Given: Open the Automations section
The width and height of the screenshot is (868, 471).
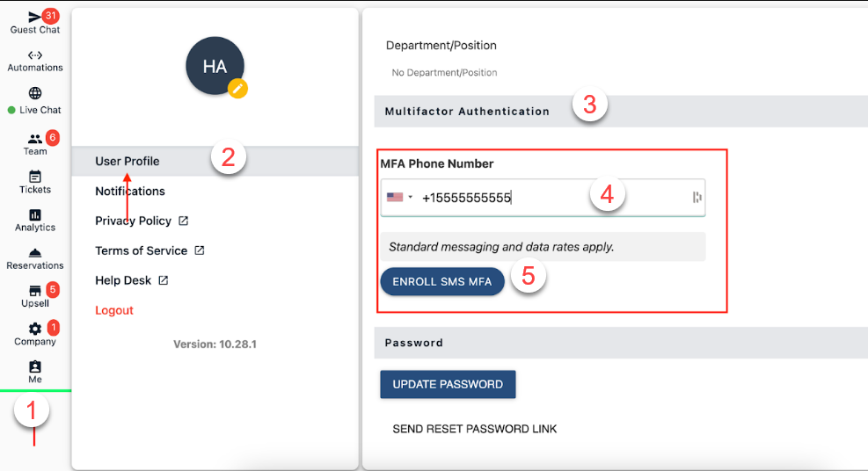Looking at the screenshot, I should click(x=35, y=61).
